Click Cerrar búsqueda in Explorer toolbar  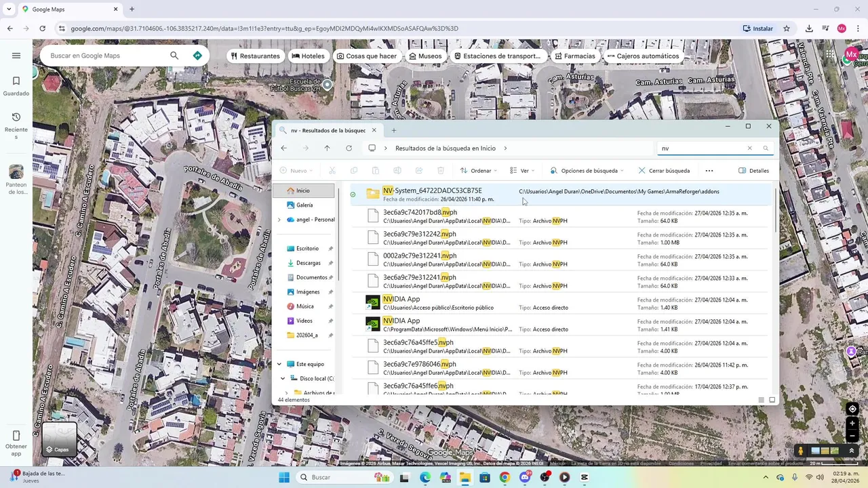pos(664,171)
